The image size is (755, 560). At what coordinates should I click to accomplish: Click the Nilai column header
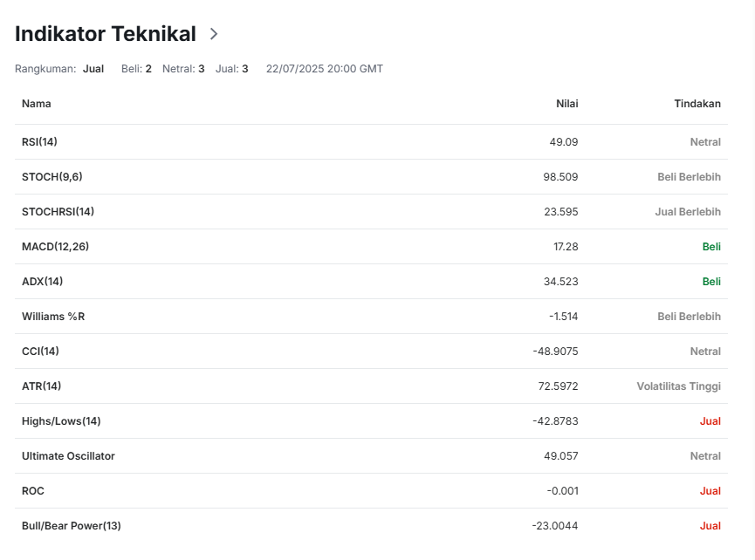pyautogui.click(x=567, y=104)
